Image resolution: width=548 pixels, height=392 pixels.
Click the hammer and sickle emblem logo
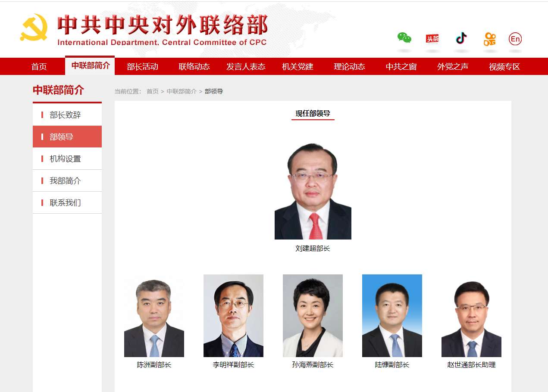point(34,28)
